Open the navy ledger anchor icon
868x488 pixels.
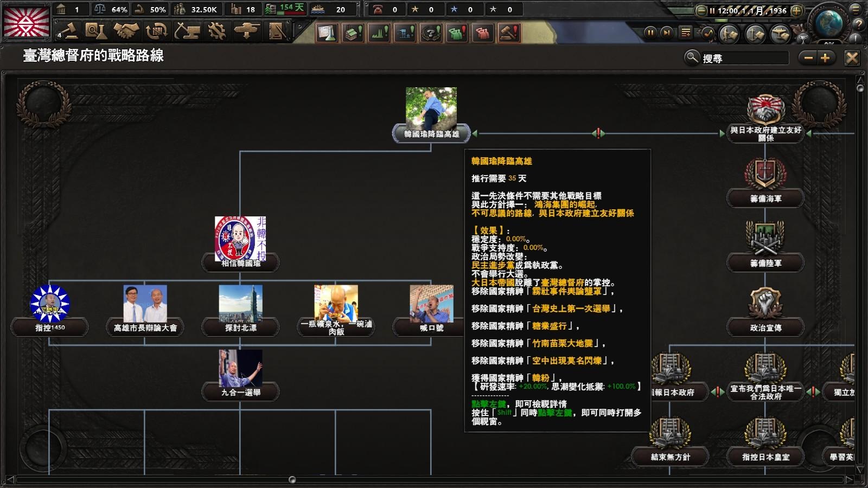755,34
